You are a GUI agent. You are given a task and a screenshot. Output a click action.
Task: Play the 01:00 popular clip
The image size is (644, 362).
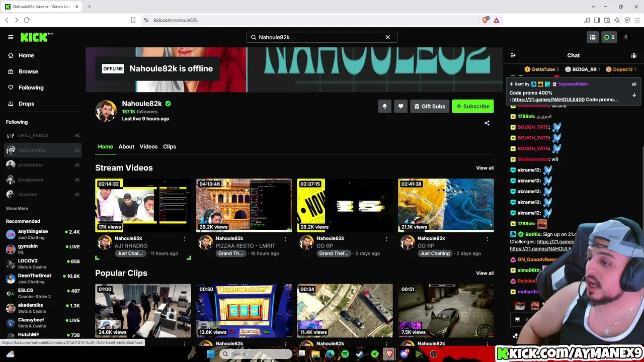point(143,311)
